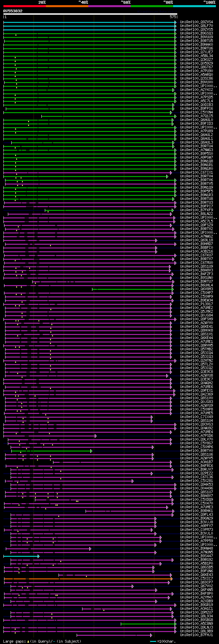This screenshot has height=644, width=219.
Task: Open hit UniRef100_B9RTV0
Action: 196,451
